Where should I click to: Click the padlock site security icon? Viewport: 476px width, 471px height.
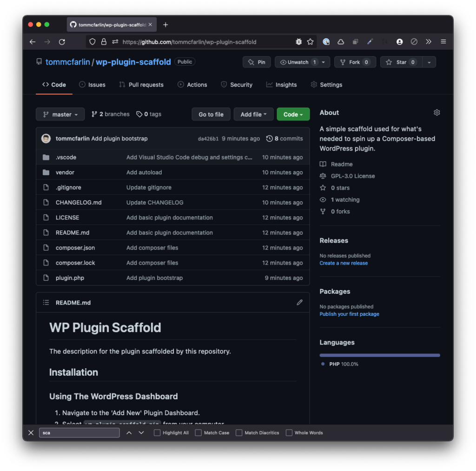[x=104, y=42]
